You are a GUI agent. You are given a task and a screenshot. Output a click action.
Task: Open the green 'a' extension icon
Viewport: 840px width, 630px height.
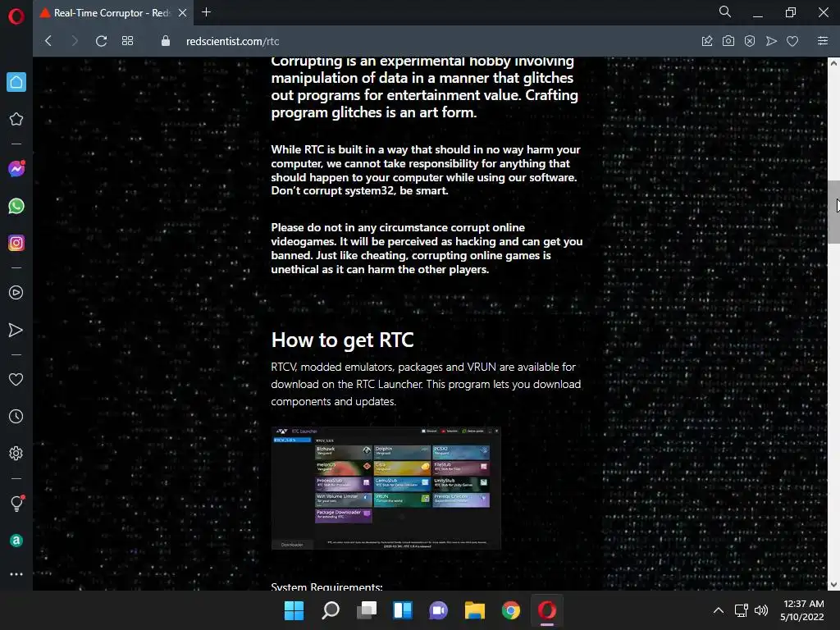(16, 541)
